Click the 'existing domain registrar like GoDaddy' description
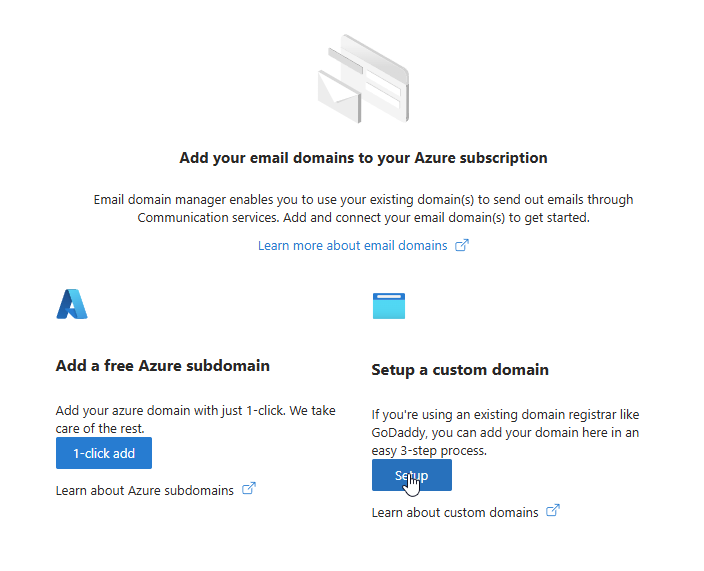Viewport: 704px width, 571px height. [506, 432]
